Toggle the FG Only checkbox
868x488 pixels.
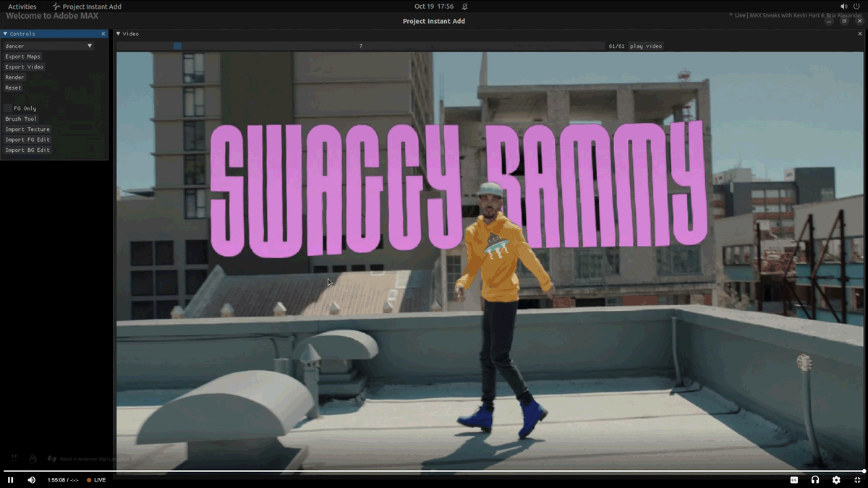pyautogui.click(x=7, y=108)
